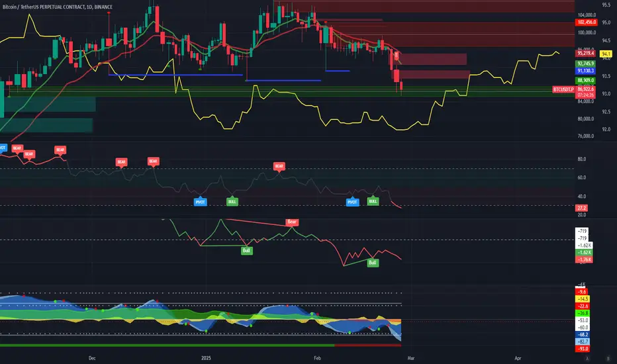617x364 pixels.
Task: Click the rightmost BEAR tag in the RSI pane
Action: click(x=279, y=166)
